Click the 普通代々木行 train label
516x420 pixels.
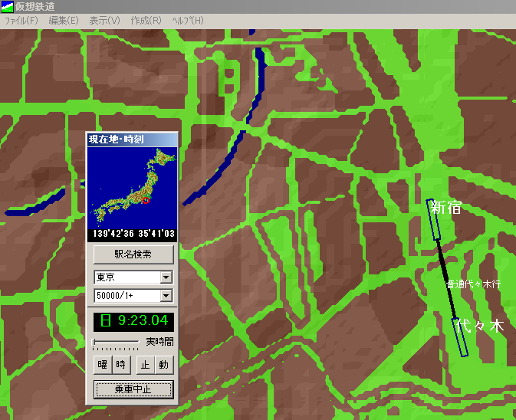(473, 284)
